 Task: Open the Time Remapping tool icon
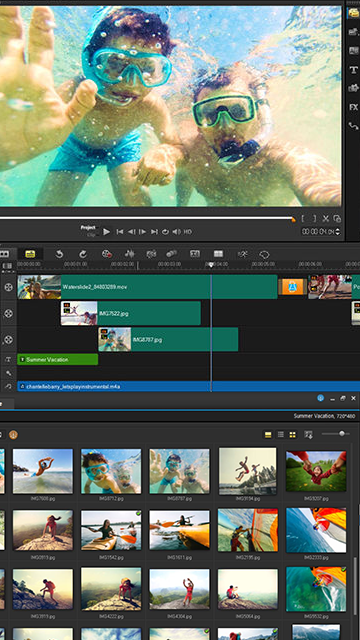242,254
